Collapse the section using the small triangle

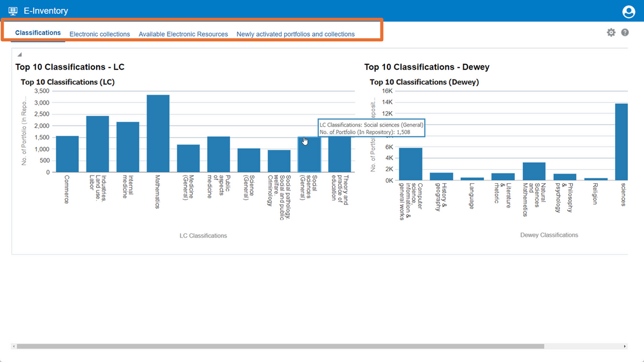(19, 54)
